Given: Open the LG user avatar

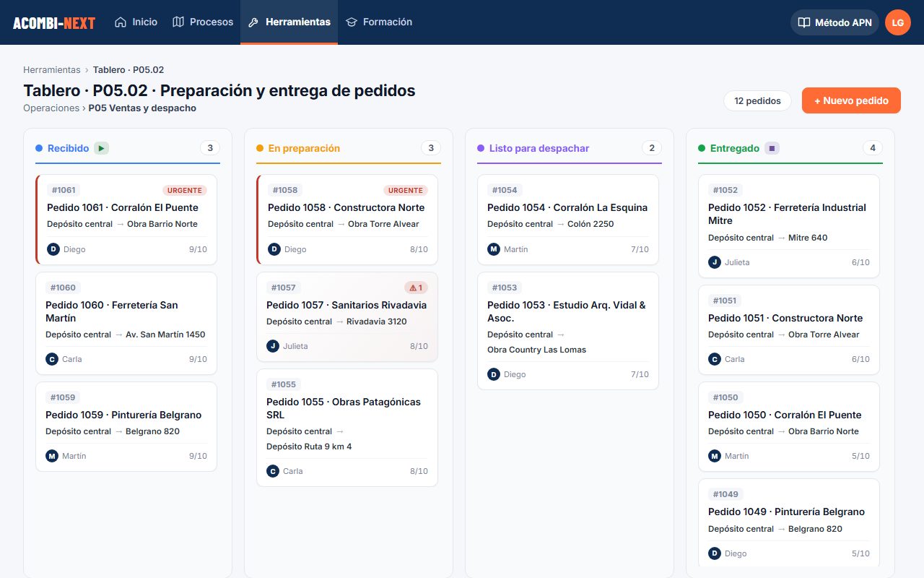Looking at the screenshot, I should (x=898, y=22).
